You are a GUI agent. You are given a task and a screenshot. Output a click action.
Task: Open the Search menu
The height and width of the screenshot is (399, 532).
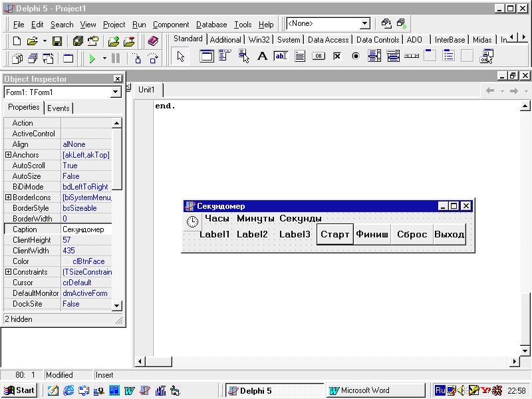(x=62, y=25)
